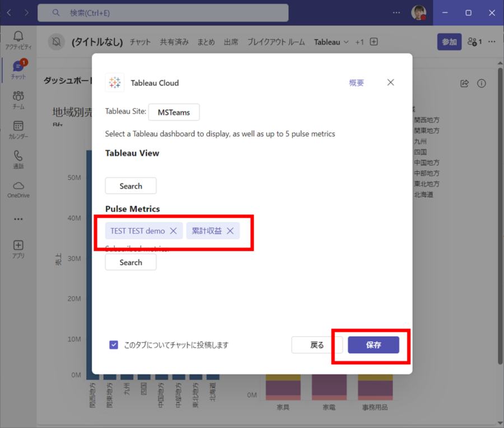This screenshot has width=504, height=428.
Task: Open the Calendar (カレンダー) sidebar icon
Action: [x=18, y=130]
